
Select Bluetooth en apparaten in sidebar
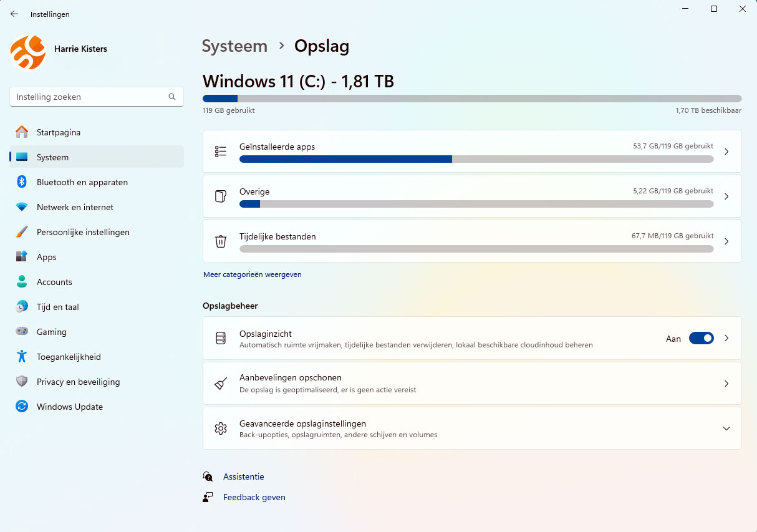click(97, 182)
